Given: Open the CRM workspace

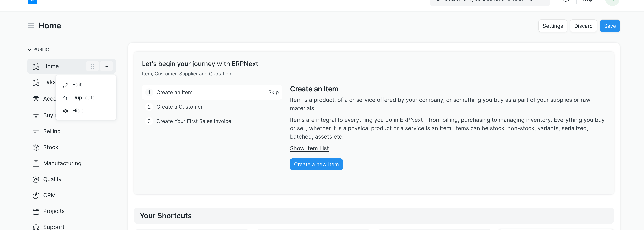Looking at the screenshot, I should coord(72,195).
